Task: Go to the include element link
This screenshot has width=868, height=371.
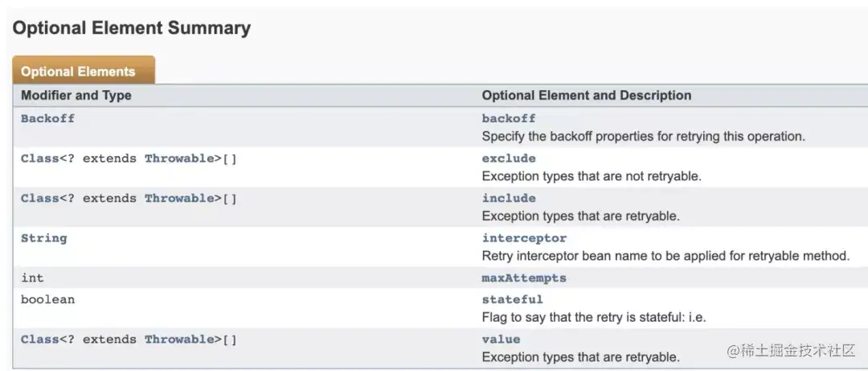Action: (x=508, y=198)
